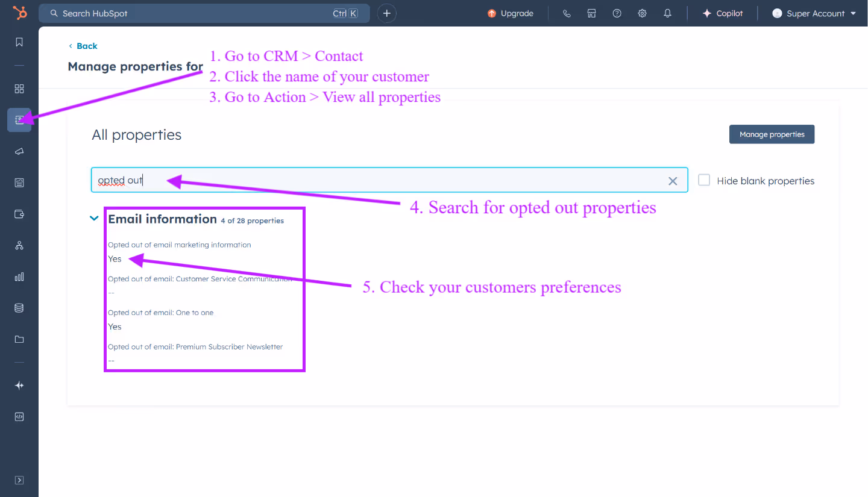Select the highlighted CRM icon in the sidebar
The width and height of the screenshot is (868, 497).
click(x=19, y=119)
